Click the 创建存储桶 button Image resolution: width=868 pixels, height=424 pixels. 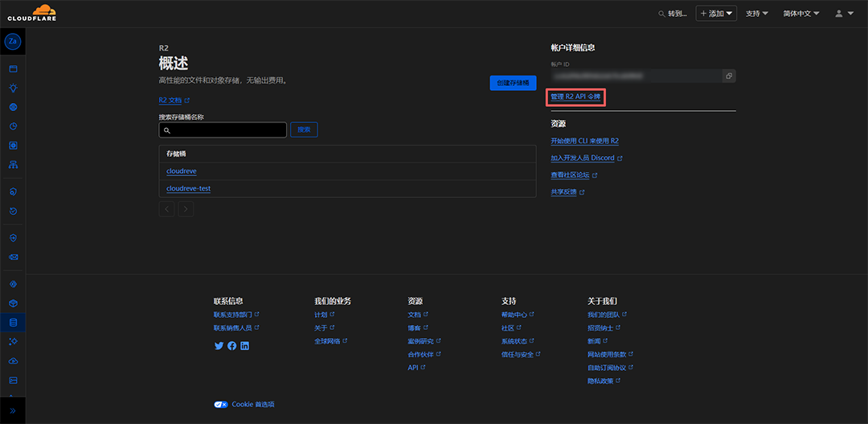[513, 83]
